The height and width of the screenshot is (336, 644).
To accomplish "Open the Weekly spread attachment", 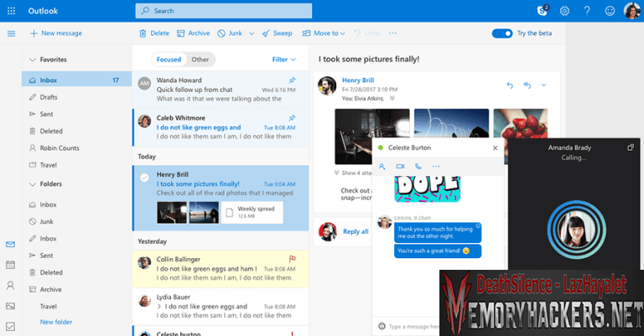I will tap(252, 212).
